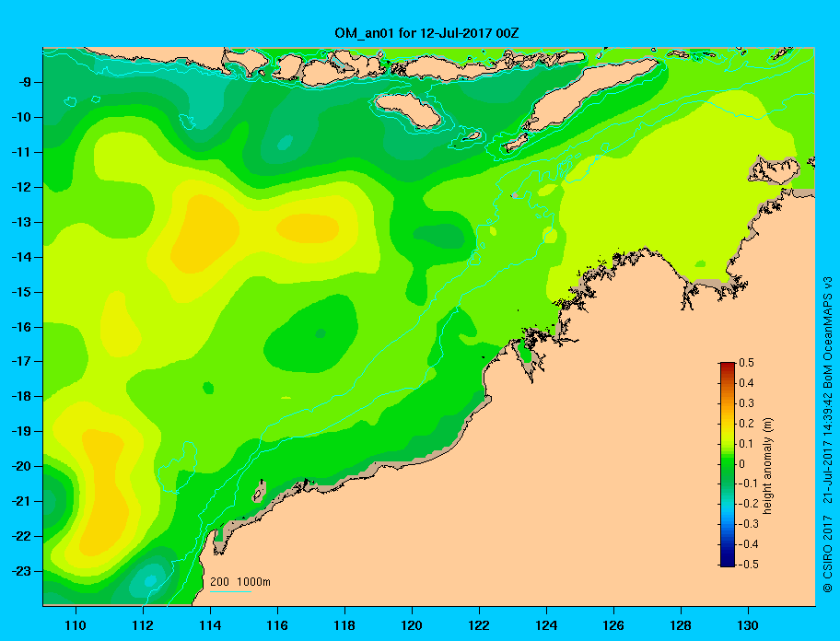This screenshot has width=840, height=641.
Task: Click the longitude 110 axis label
Action: click(76, 625)
